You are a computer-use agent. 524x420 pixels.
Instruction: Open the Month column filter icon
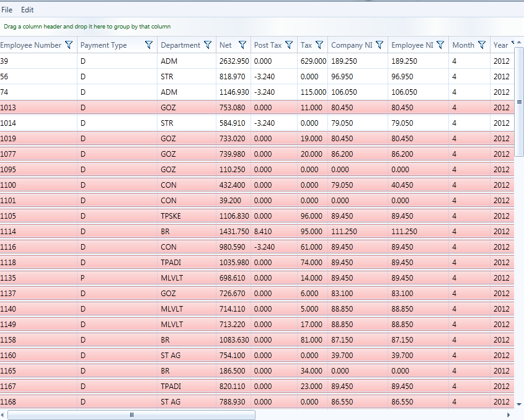482,45
